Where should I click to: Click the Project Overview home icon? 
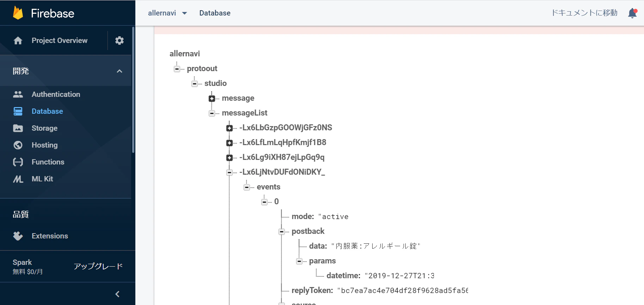[18, 41]
